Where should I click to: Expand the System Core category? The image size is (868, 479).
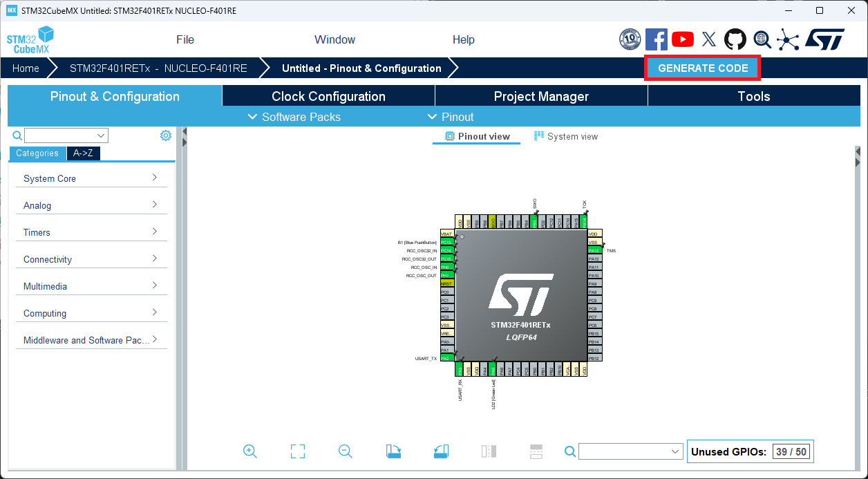click(x=91, y=178)
